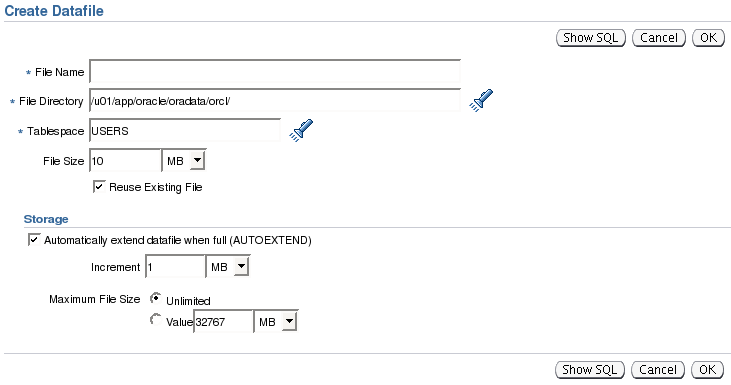The width and height of the screenshot is (731, 385).
Task: Focus the File Name input field
Action: (x=275, y=72)
